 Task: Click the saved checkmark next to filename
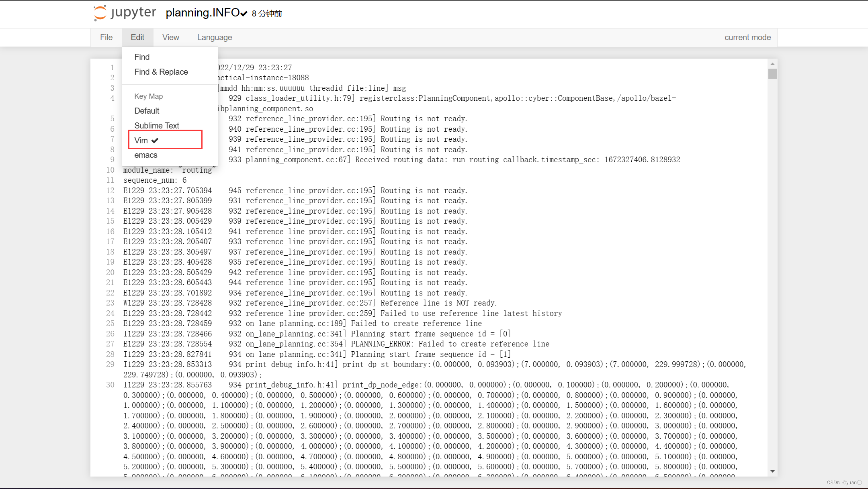point(244,14)
